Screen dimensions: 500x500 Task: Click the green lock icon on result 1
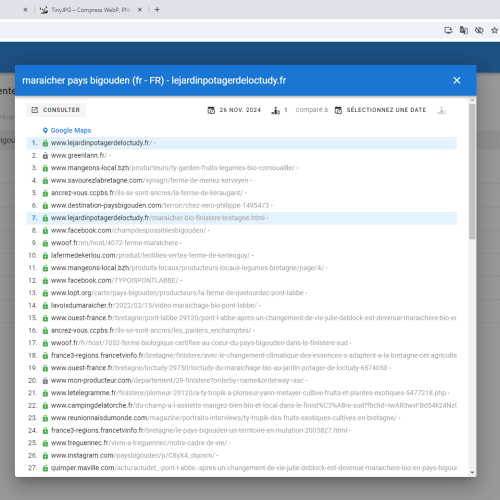45,143
